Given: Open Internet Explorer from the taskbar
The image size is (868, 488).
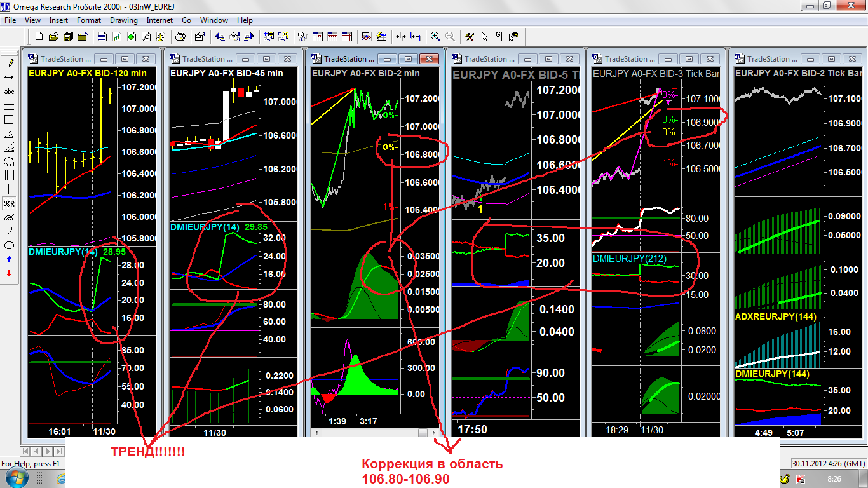Looking at the screenshot, I should coord(60,479).
